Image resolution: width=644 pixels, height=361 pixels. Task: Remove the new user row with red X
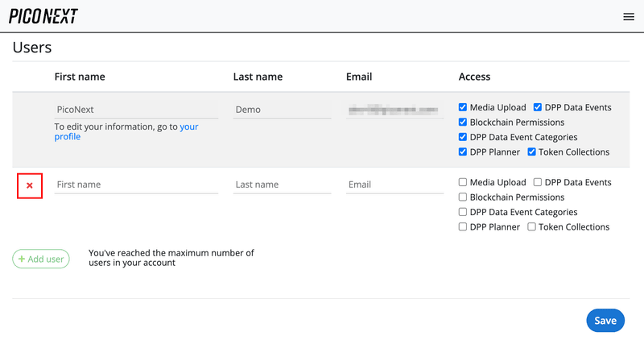(x=30, y=185)
